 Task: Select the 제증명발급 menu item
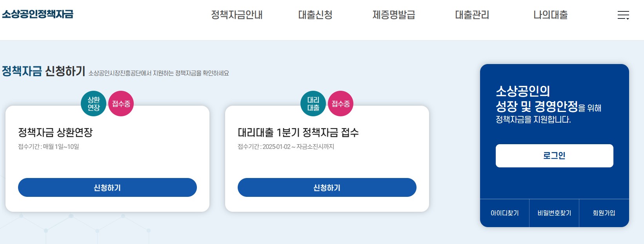pos(394,15)
